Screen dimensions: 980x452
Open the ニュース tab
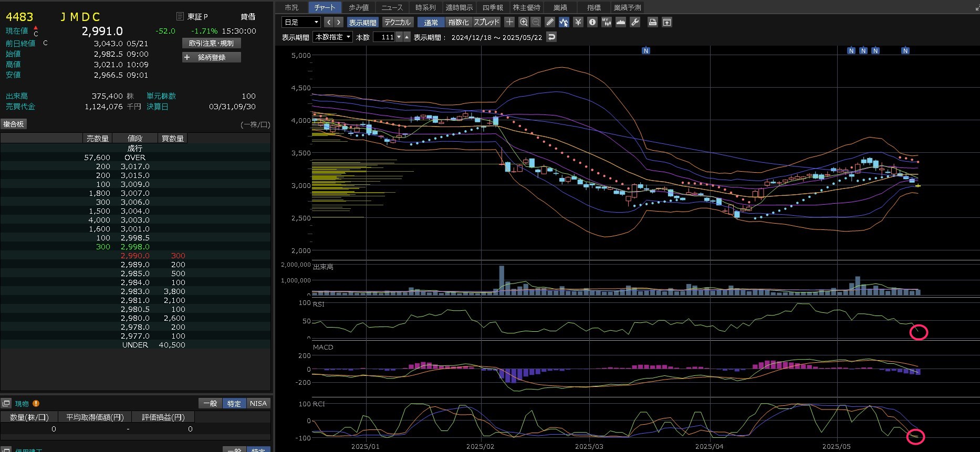(392, 7)
